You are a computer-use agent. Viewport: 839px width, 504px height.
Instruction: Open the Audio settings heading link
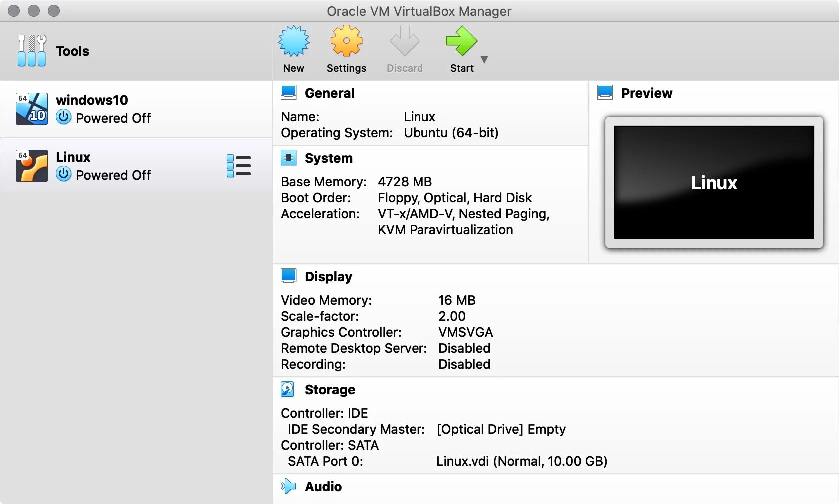pyautogui.click(x=323, y=487)
